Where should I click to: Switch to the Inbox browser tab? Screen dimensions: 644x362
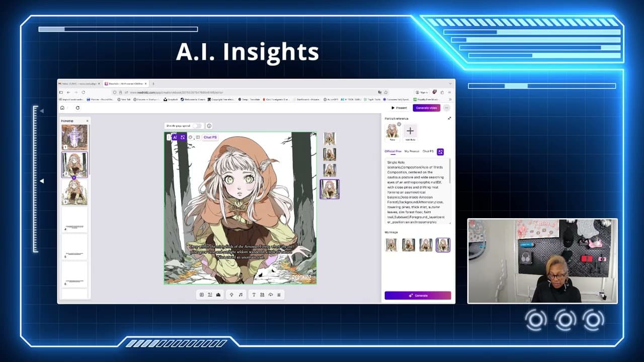79,83
